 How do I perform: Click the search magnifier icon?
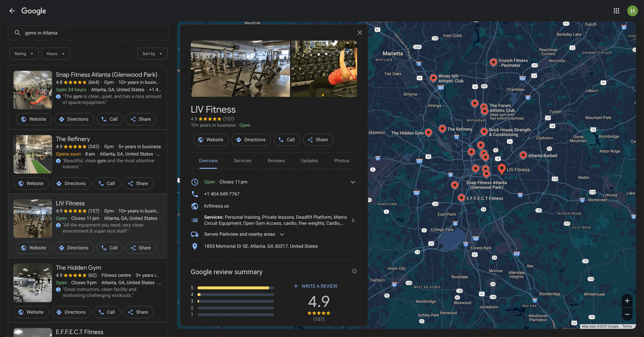click(x=17, y=33)
